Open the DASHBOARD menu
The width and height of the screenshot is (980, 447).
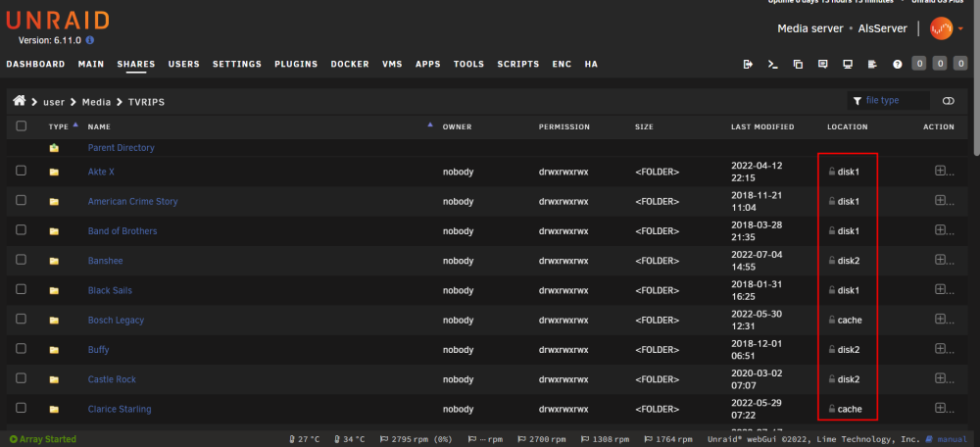pyautogui.click(x=35, y=64)
